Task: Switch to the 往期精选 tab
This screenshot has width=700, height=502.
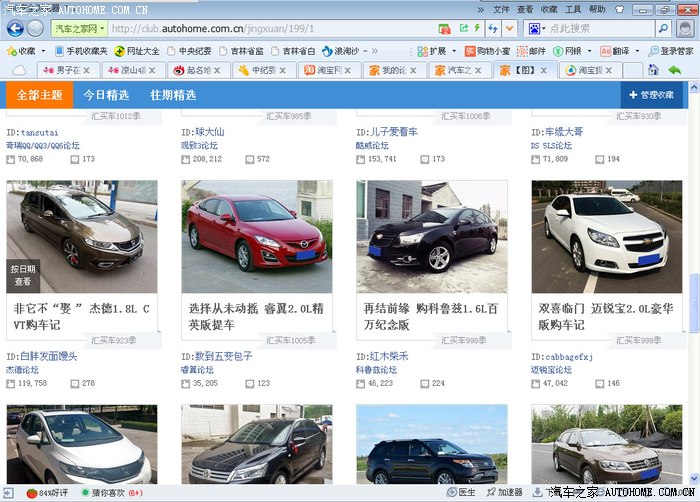Action: [172, 95]
